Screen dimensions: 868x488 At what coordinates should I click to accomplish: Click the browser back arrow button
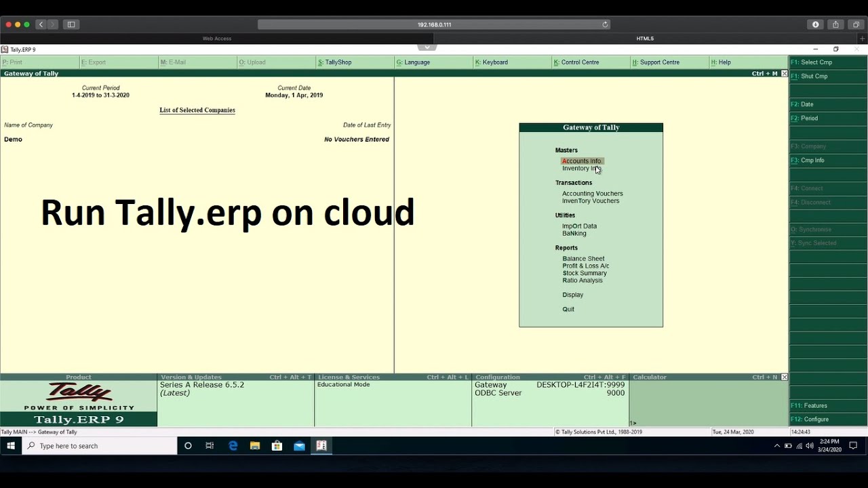[41, 24]
